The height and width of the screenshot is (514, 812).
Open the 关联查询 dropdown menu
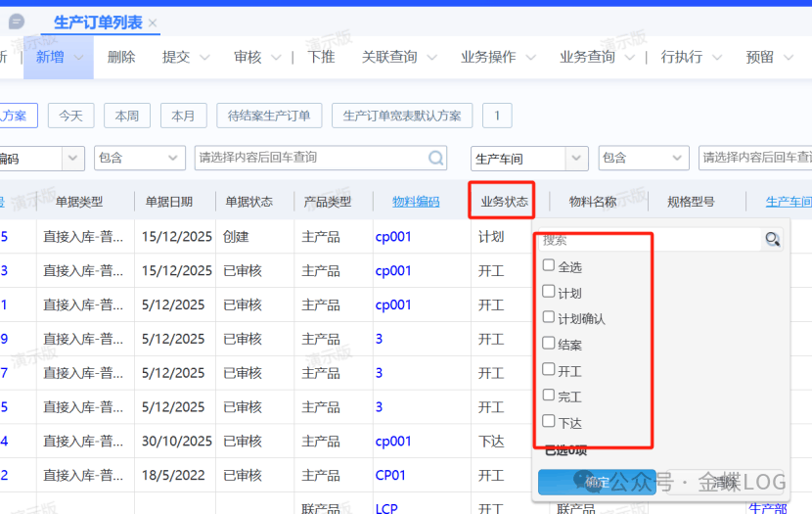pyautogui.click(x=431, y=58)
